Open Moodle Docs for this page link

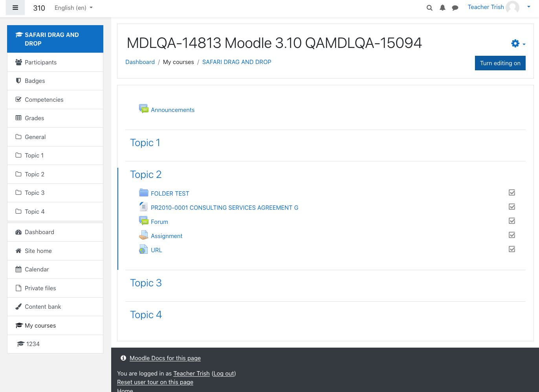tap(165, 358)
